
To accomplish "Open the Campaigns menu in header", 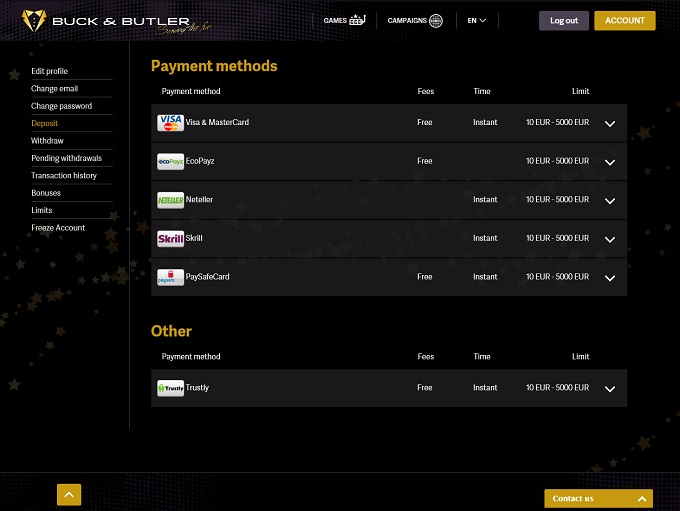I will pos(414,20).
